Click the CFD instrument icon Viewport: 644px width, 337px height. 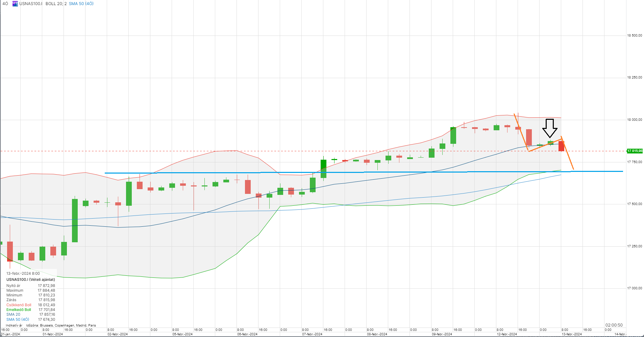coord(15,4)
